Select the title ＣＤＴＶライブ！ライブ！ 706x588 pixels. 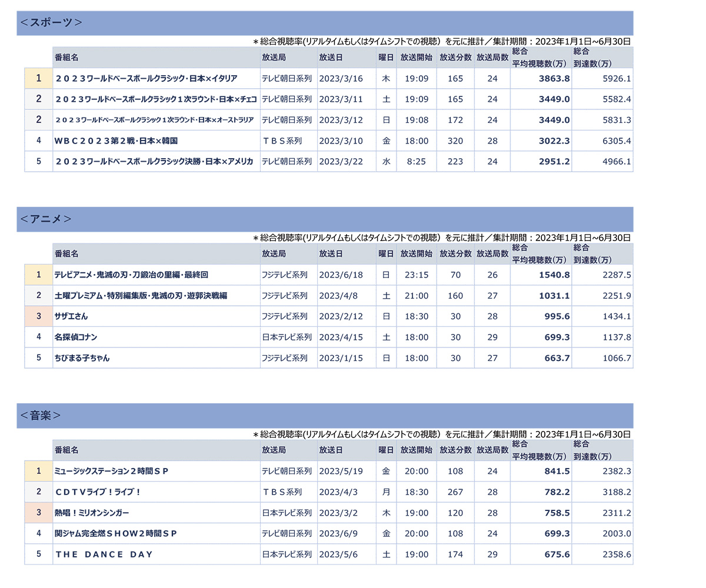pyautogui.click(x=98, y=492)
